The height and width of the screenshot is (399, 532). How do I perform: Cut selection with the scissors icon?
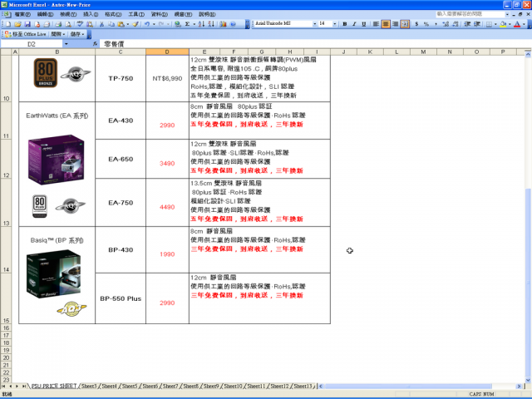point(101,24)
